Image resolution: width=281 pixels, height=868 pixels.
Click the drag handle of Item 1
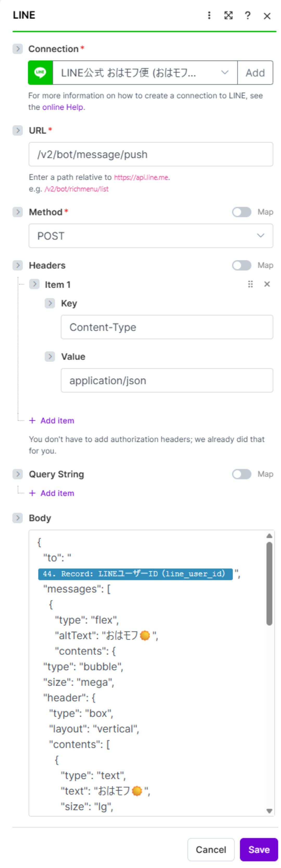point(250,284)
